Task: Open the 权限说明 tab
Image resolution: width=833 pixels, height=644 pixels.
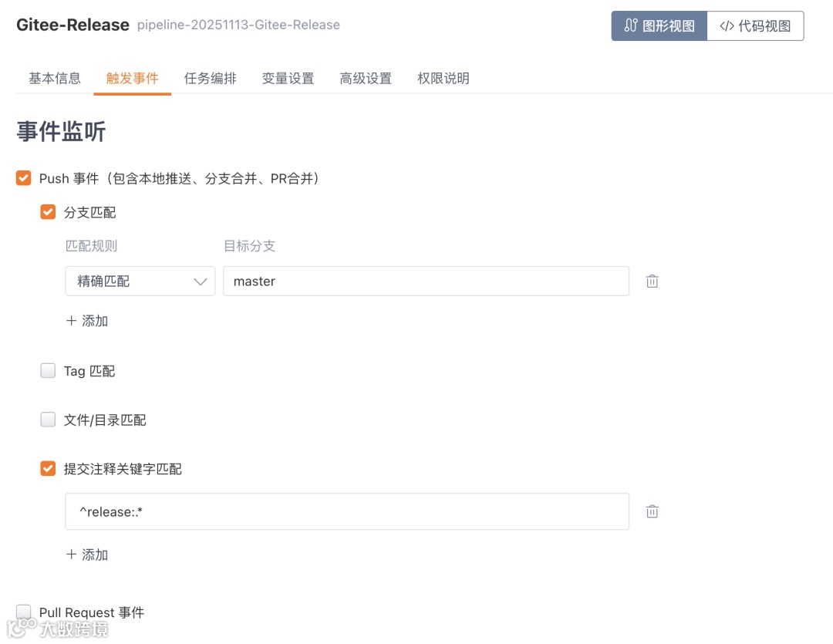Action: pos(443,78)
